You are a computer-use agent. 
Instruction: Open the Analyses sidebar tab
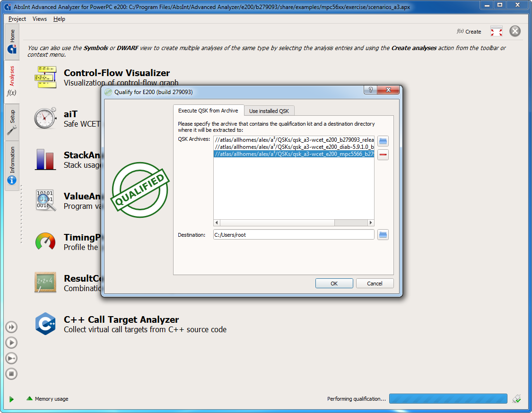pyautogui.click(x=12, y=81)
